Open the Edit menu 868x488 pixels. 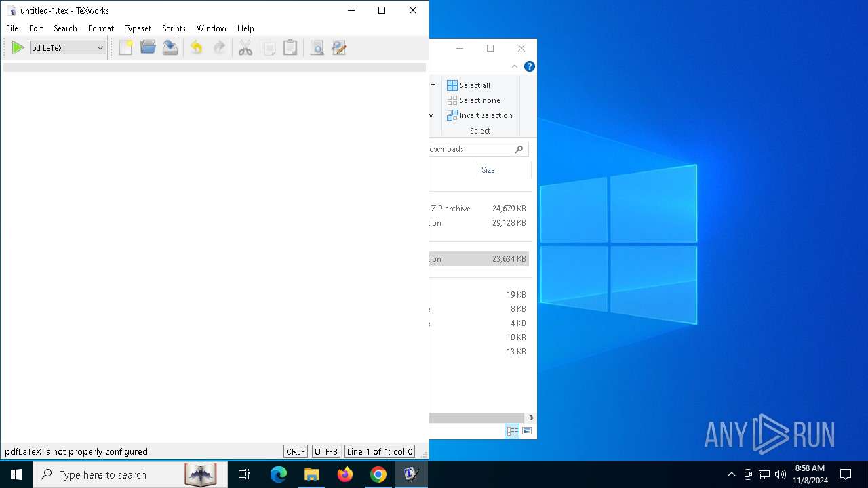pos(36,28)
